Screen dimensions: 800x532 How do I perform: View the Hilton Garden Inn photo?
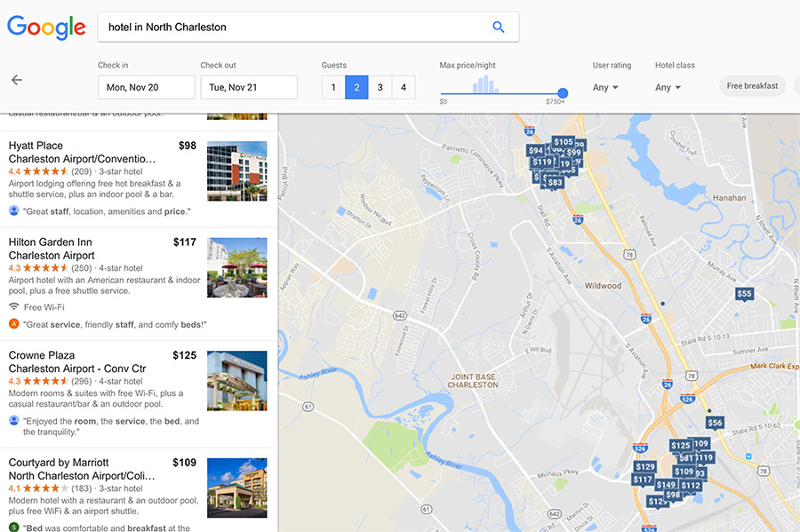point(236,267)
